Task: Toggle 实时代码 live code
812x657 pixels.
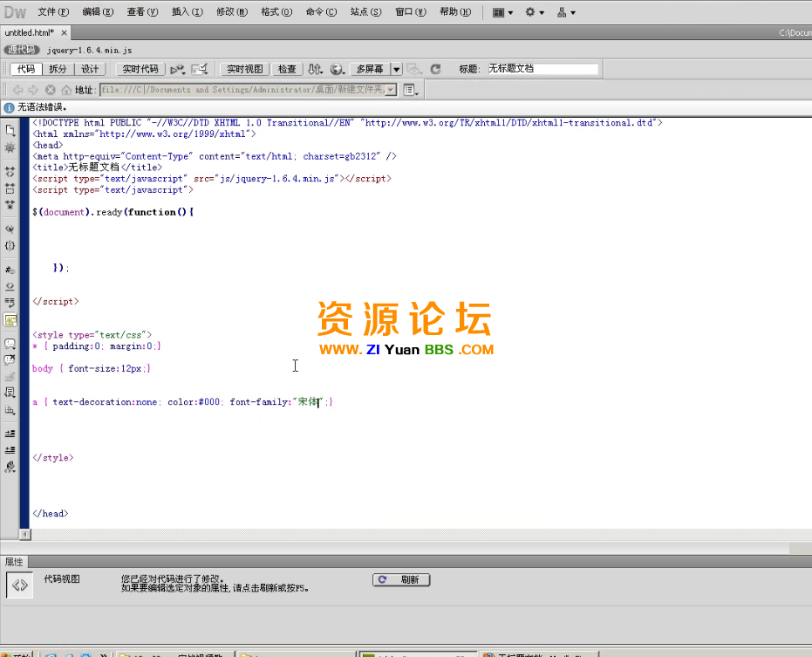Action: click(140, 69)
